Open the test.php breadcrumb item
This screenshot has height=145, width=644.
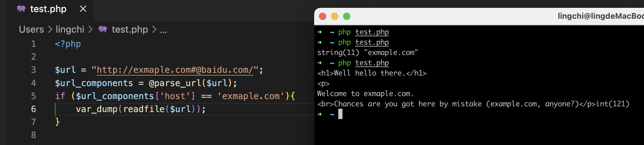(x=130, y=29)
